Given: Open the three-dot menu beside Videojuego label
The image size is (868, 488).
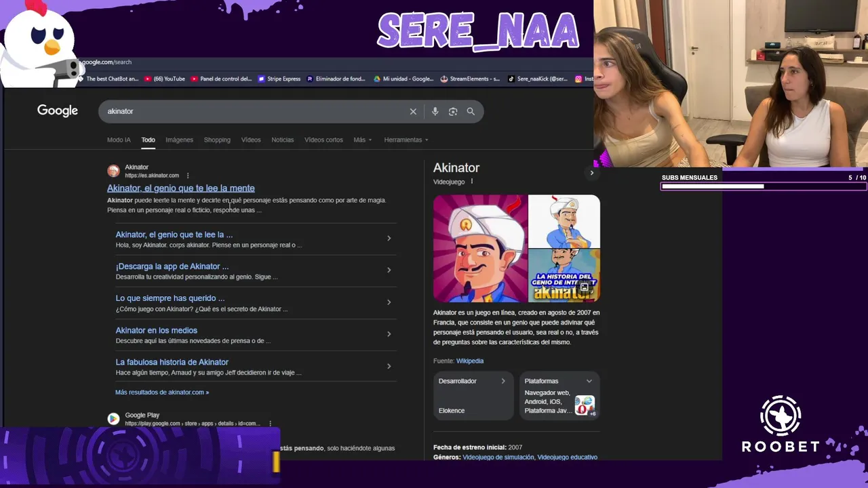Looking at the screenshot, I should (472, 182).
